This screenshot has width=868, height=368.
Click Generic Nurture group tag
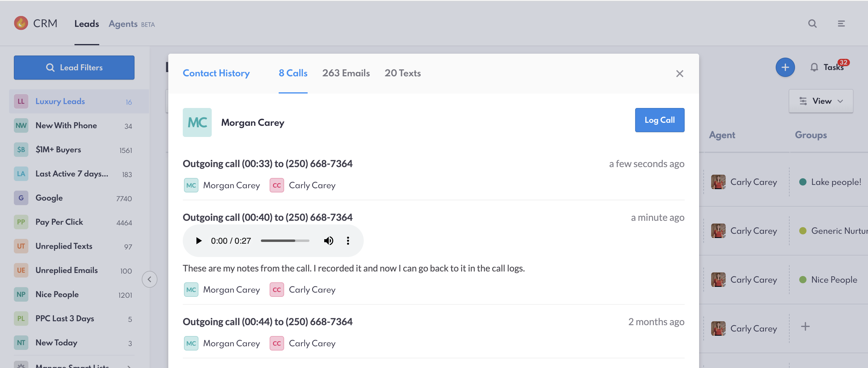click(833, 231)
